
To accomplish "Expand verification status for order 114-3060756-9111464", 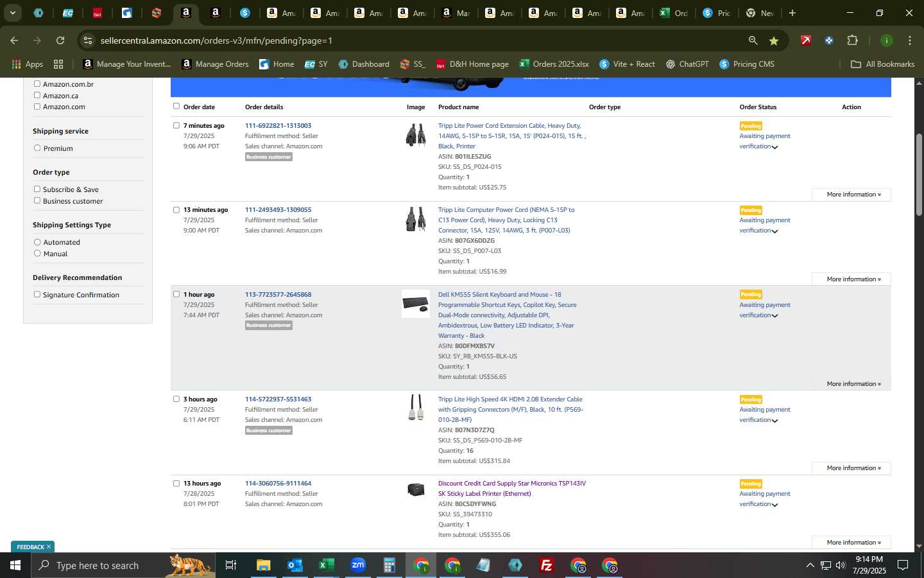I will point(774,505).
